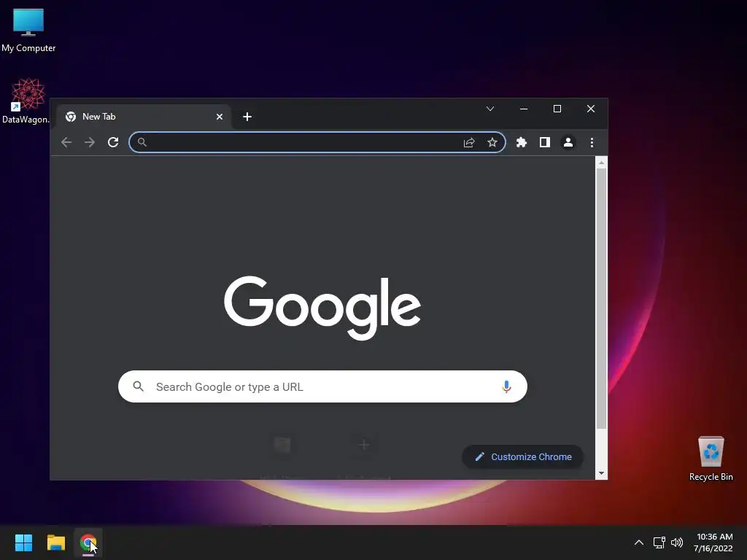Screen dimensions: 747x560
Task: Open the Extensions puzzle icon
Action: tap(521, 142)
